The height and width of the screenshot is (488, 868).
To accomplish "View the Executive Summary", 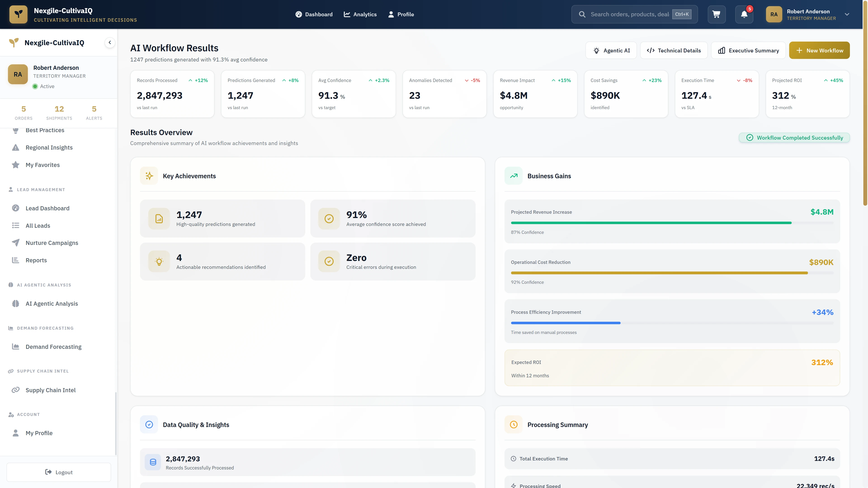I will point(748,50).
